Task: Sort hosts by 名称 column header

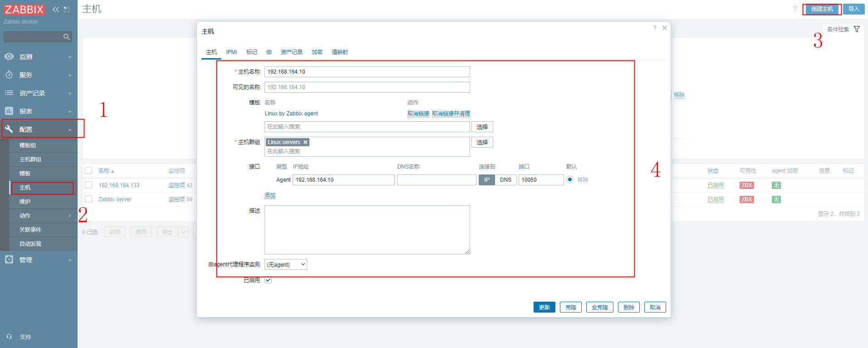Action: pyautogui.click(x=106, y=171)
